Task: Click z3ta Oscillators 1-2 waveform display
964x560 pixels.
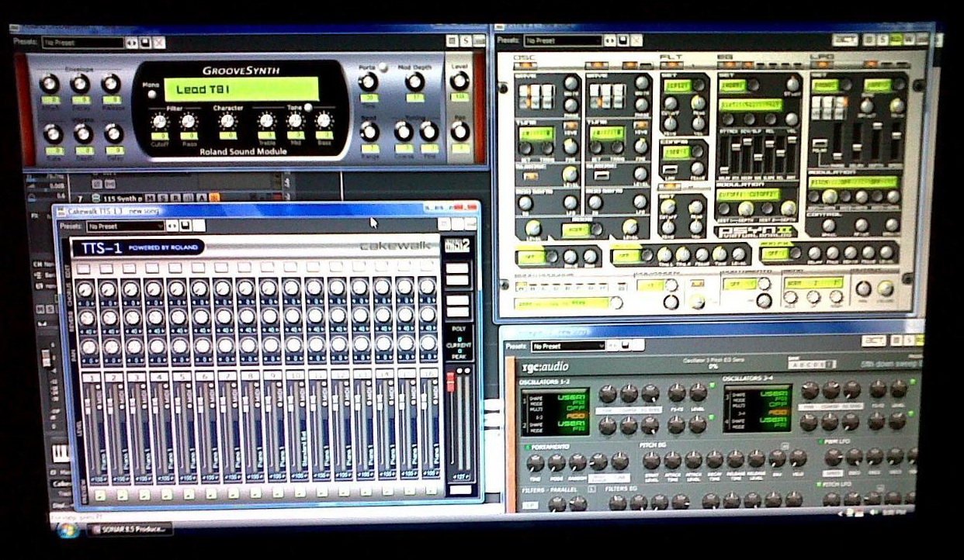Action: (x=556, y=410)
